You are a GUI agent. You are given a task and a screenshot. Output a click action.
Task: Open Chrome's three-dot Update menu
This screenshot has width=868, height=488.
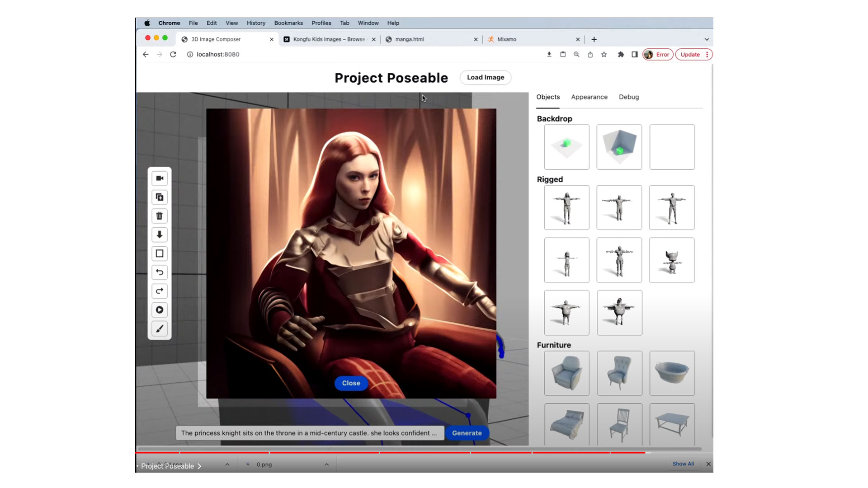click(x=707, y=55)
